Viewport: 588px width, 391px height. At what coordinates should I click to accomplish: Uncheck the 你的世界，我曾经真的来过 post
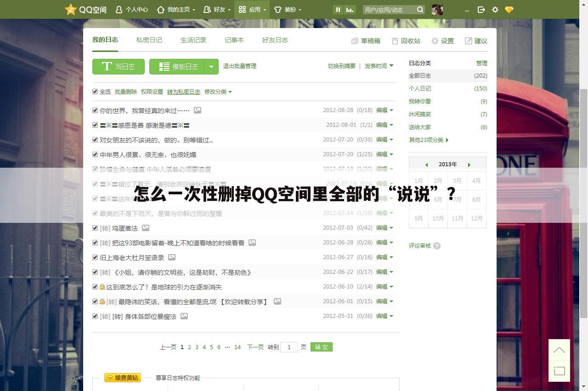tap(95, 110)
